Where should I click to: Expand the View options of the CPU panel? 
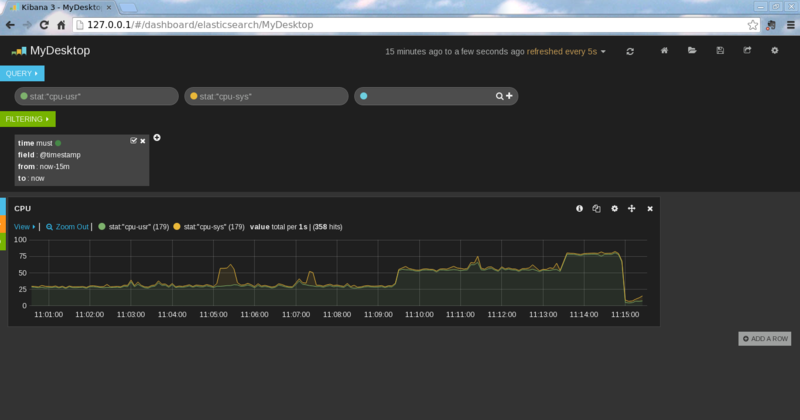tap(24, 227)
